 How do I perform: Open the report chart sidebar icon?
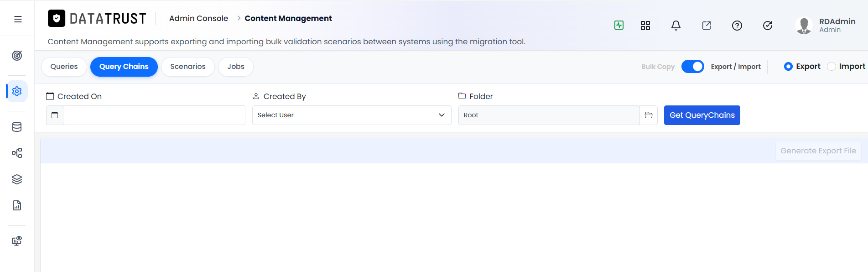(17, 205)
